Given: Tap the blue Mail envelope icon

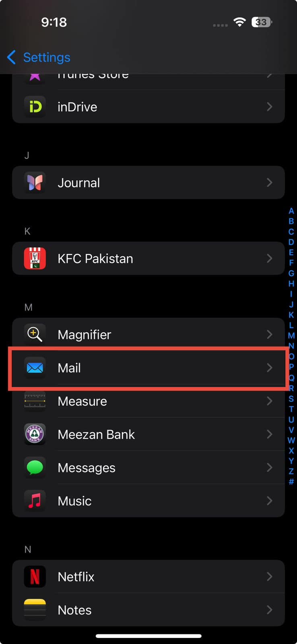Looking at the screenshot, I should coord(35,367).
